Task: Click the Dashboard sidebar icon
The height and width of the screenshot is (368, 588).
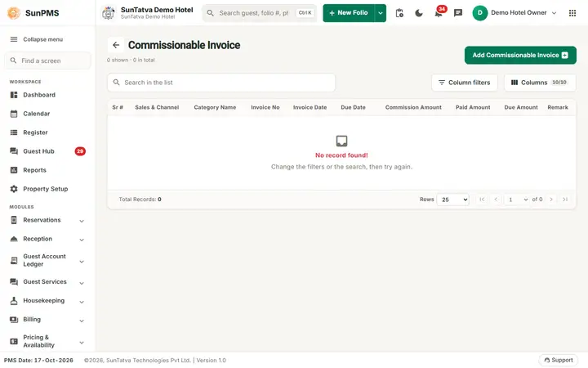Action: pyautogui.click(x=14, y=95)
